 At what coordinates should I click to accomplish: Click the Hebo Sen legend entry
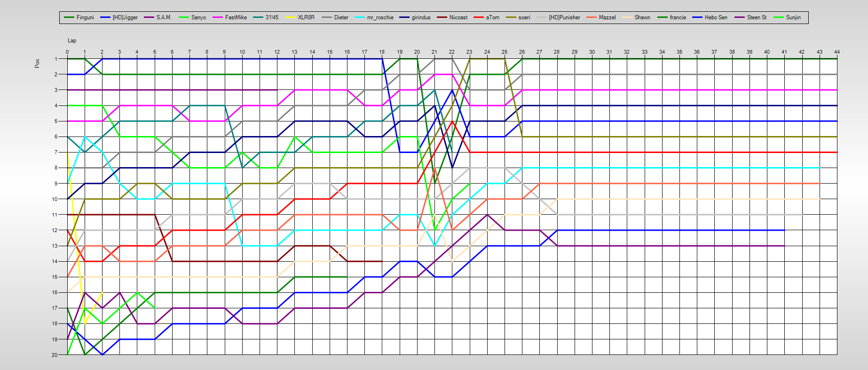click(x=716, y=17)
